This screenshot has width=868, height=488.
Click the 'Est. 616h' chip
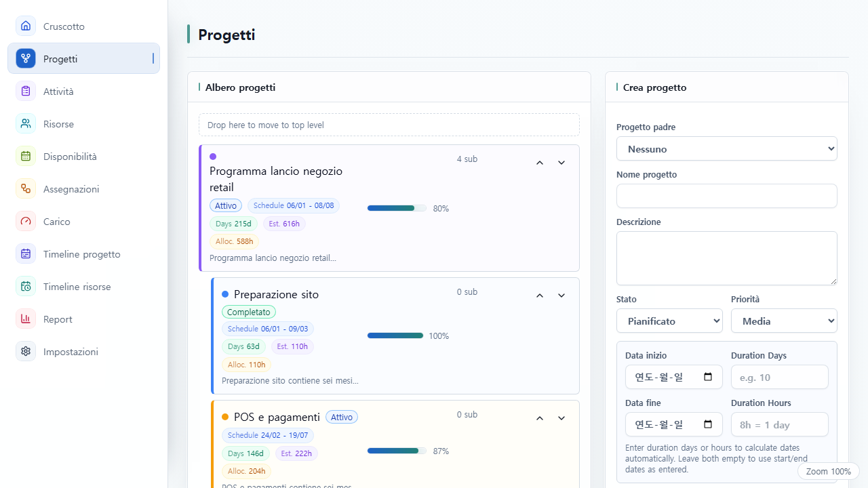(x=284, y=224)
